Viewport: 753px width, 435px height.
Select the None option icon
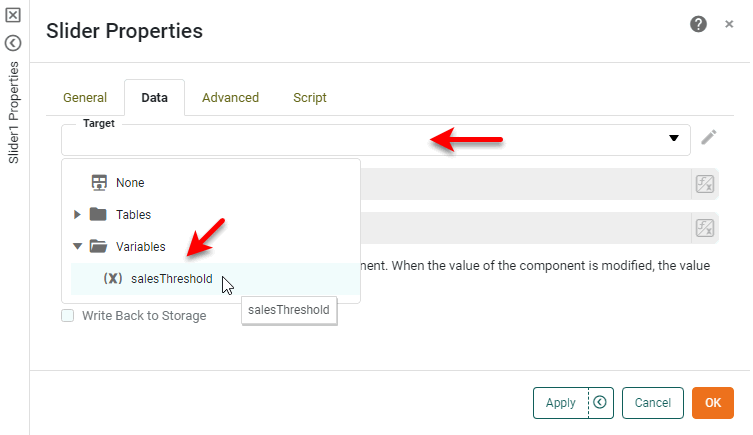(x=99, y=183)
